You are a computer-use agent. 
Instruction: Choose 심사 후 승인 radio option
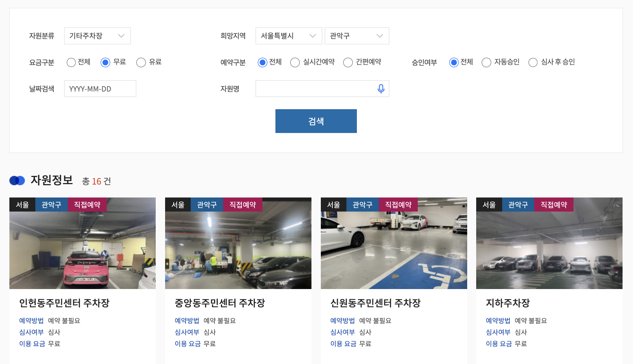click(533, 62)
